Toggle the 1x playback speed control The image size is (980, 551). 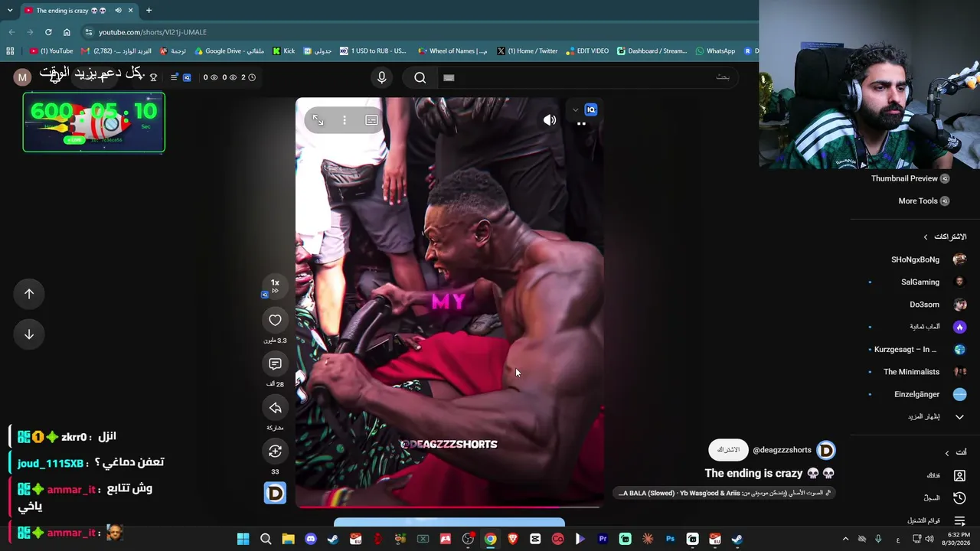point(275,285)
